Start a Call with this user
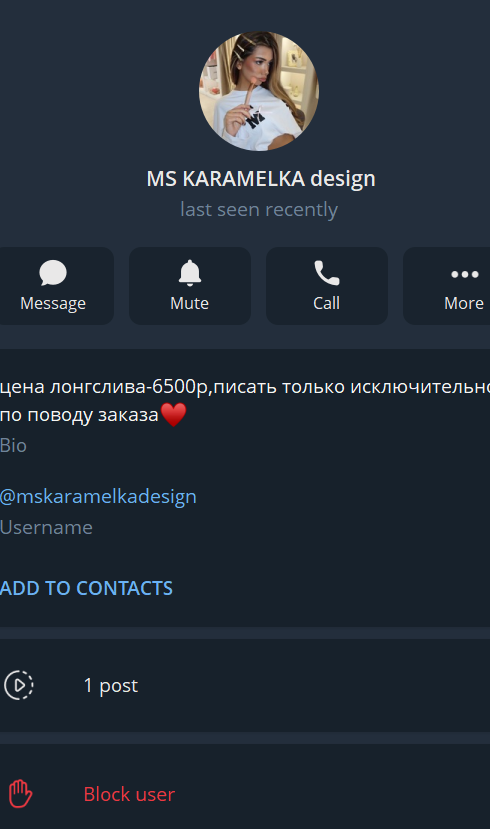This screenshot has height=829, width=490. 327,286
